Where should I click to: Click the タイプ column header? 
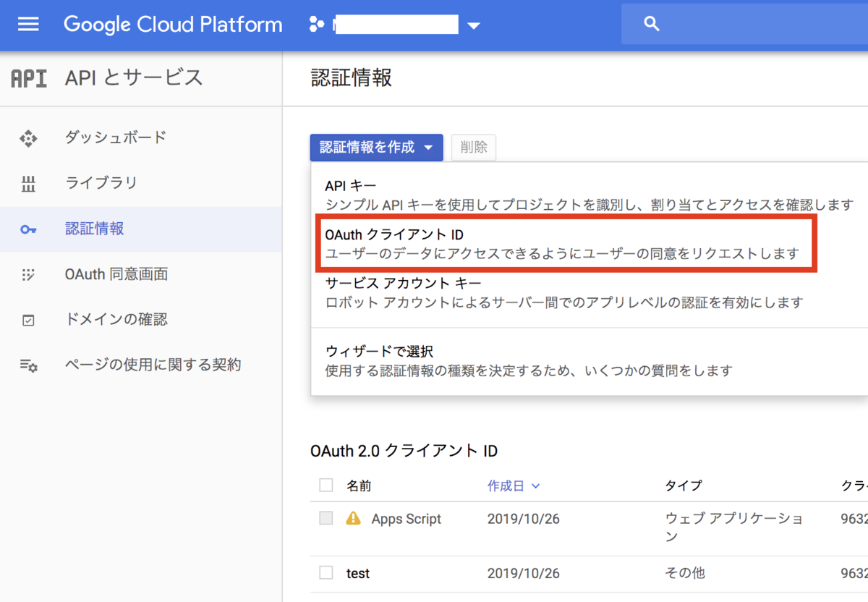point(684,486)
